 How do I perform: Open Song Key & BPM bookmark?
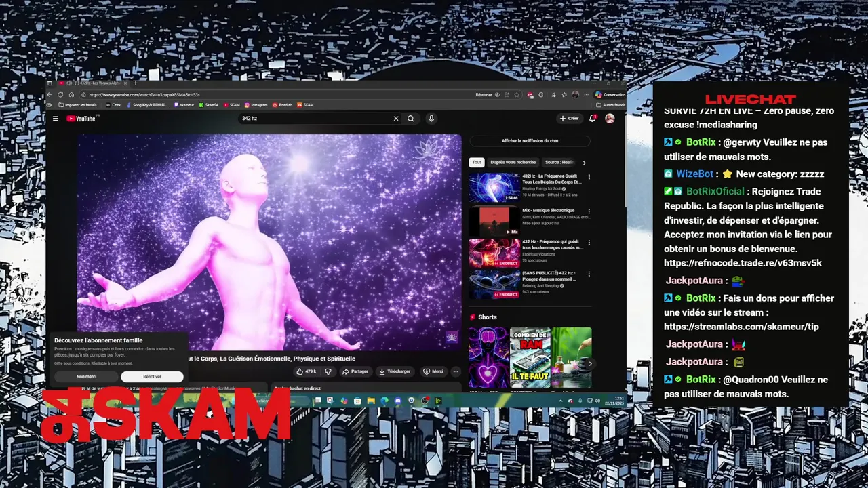[x=147, y=105]
